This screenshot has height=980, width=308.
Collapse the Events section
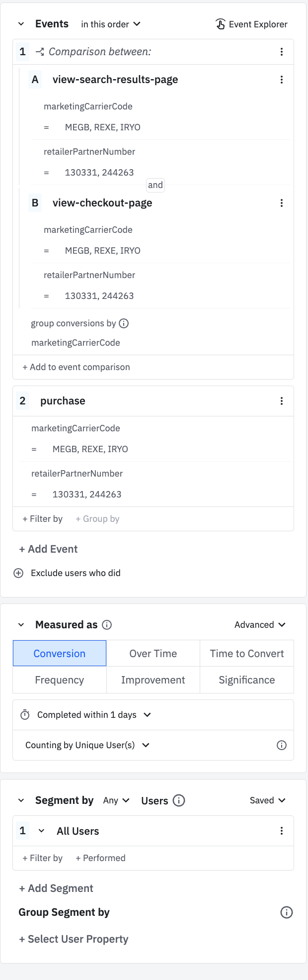point(21,24)
